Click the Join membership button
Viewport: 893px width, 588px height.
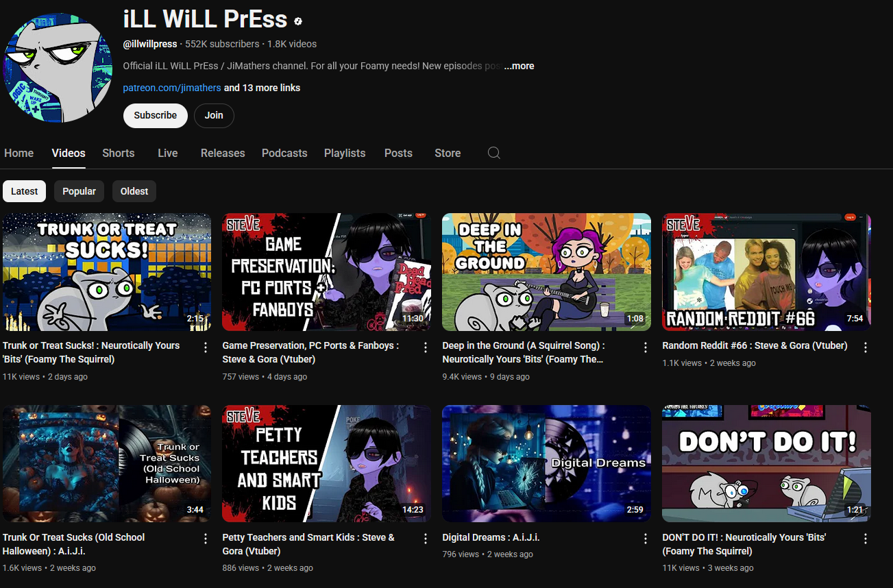point(214,115)
